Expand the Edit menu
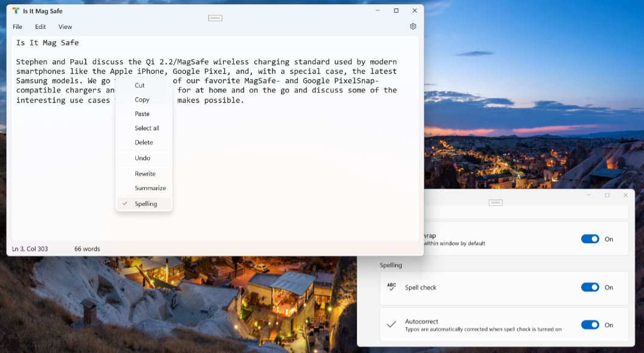The width and height of the screenshot is (644, 353). (40, 27)
